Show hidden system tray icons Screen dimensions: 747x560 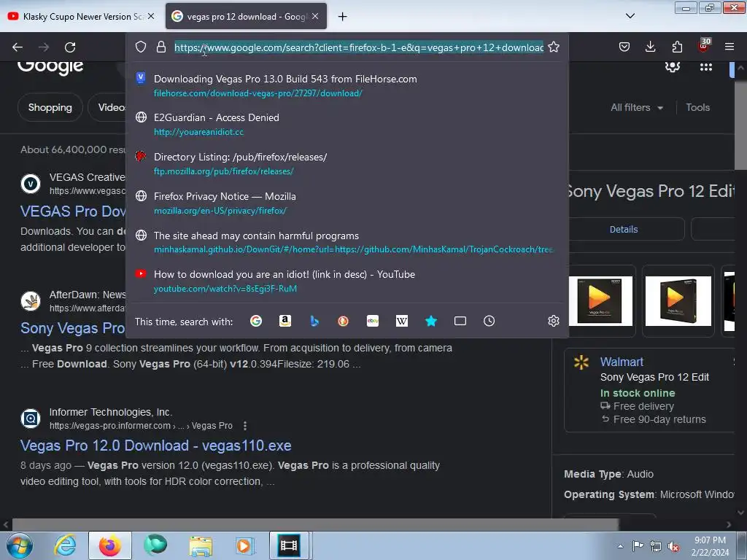[x=620, y=546]
